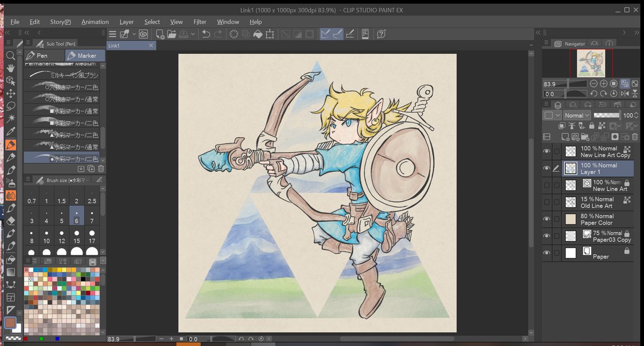The width and height of the screenshot is (644, 346).
Task: Open the Brush size panel menu
Action: [27, 180]
